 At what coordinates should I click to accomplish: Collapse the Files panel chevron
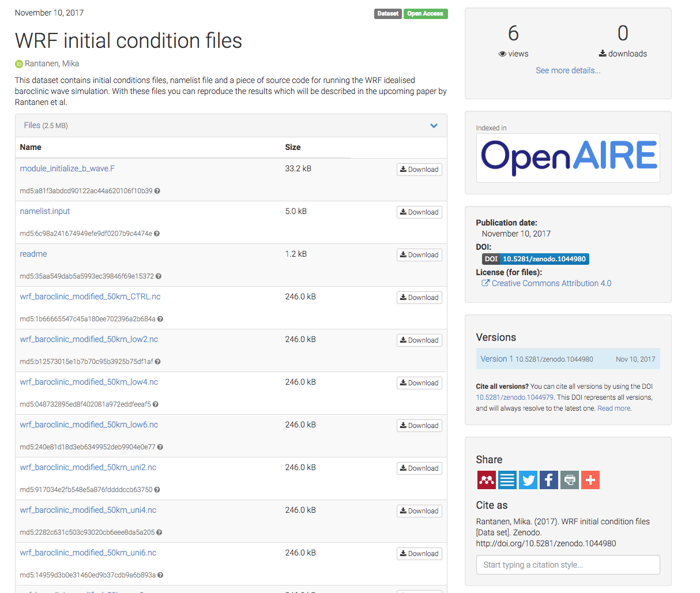point(434,126)
